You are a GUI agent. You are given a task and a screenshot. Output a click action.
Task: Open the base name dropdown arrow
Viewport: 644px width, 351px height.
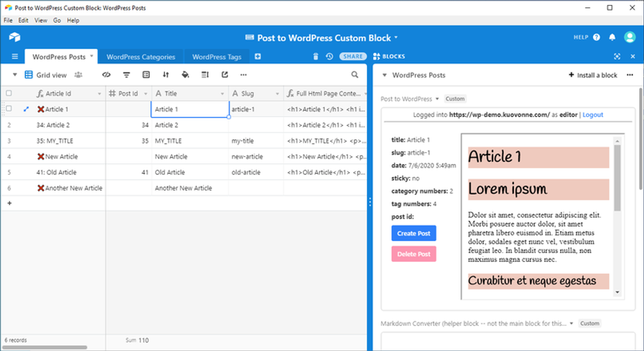tap(396, 37)
